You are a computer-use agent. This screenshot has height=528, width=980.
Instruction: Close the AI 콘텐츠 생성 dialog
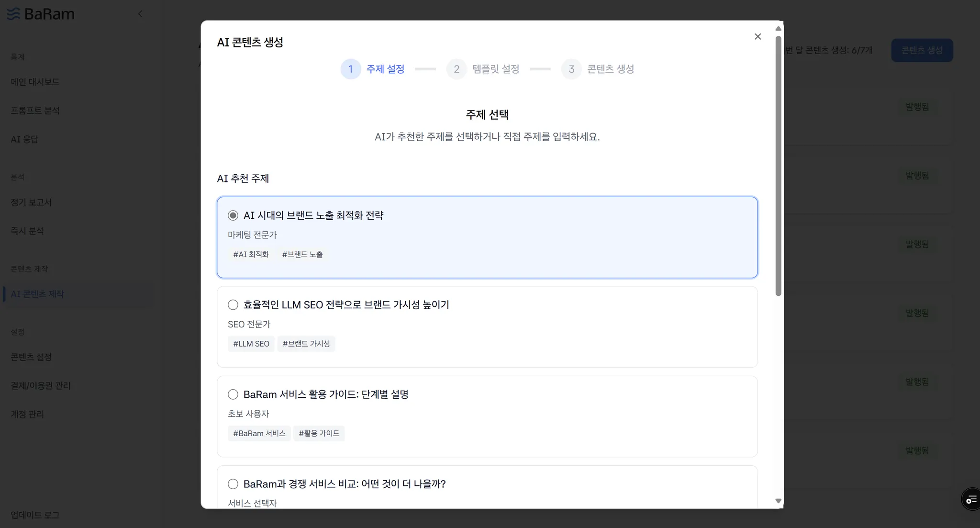coord(757,36)
